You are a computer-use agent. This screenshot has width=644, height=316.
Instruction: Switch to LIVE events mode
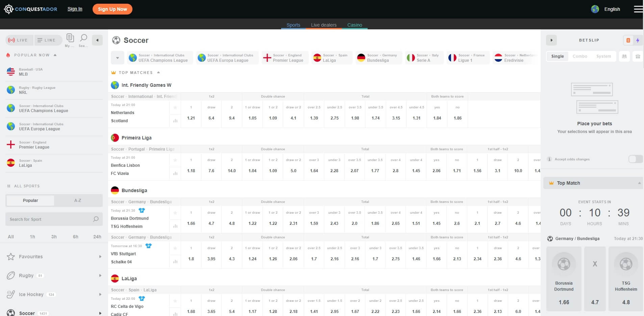(19, 40)
